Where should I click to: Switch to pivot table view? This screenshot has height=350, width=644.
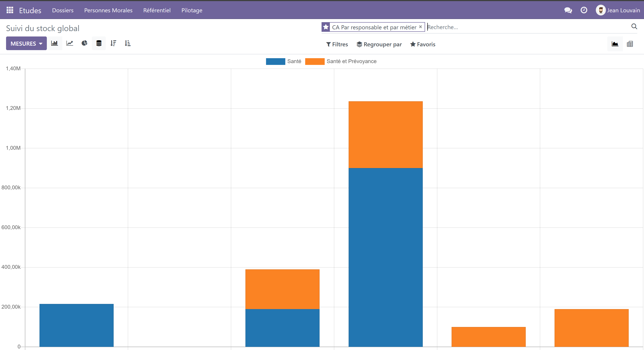pyautogui.click(x=630, y=44)
